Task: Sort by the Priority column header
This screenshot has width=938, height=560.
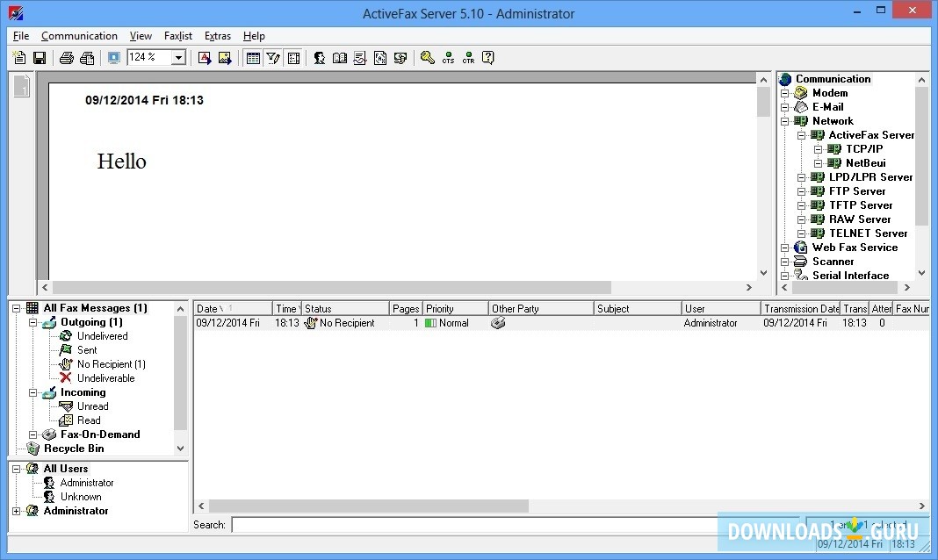Action: [x=456, y=309]
